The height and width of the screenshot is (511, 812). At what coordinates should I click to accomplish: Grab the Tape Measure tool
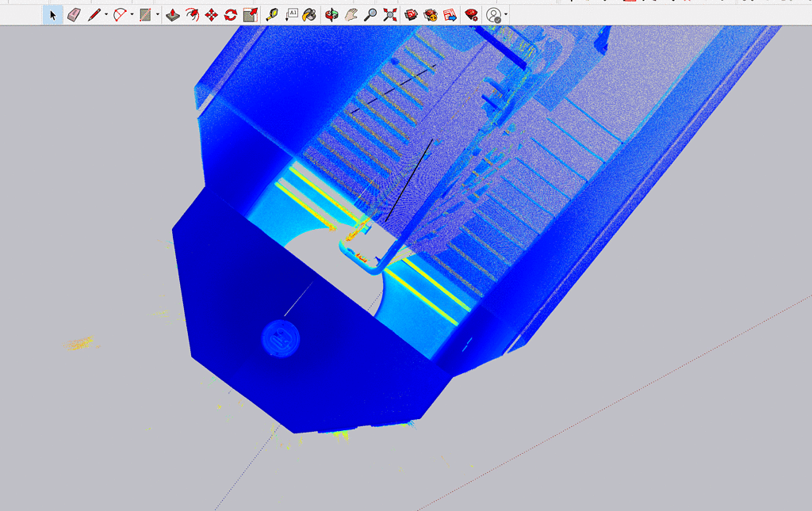(274, 13)
